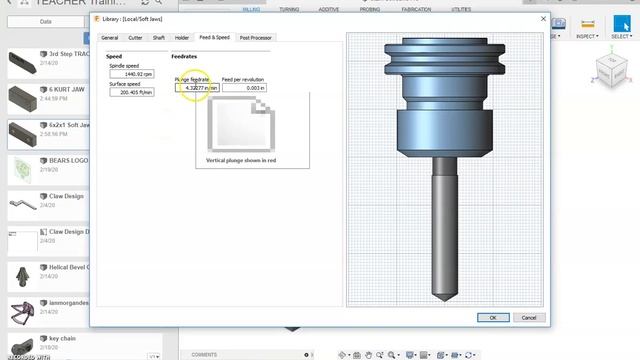Open the Additive ribbon tab
The height and width of the screenshot is (360, 640).
329,9
